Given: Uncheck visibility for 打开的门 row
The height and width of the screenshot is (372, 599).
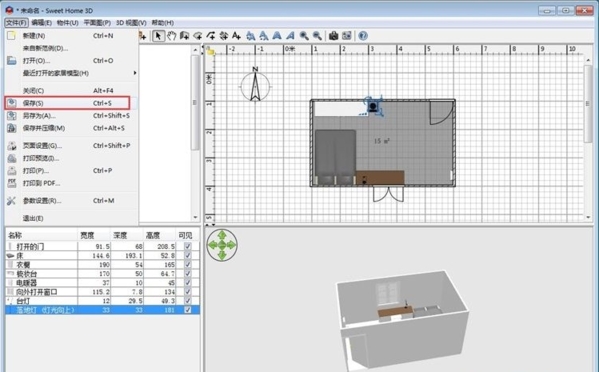Looking at the screenshot, I should [x=188, y=246].
